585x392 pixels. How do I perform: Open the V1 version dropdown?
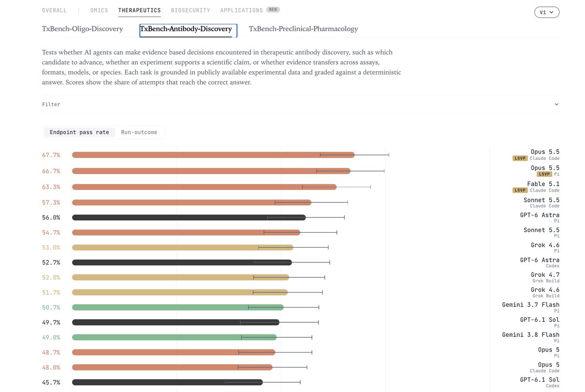tap(546, 12)
